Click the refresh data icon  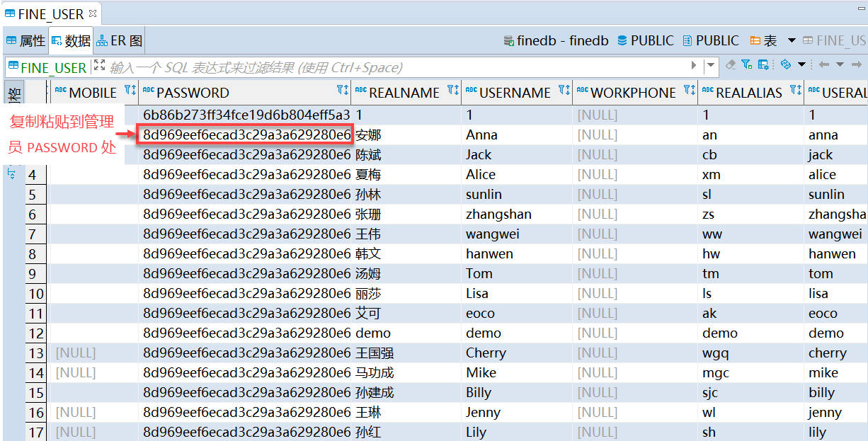click(785, 64)
